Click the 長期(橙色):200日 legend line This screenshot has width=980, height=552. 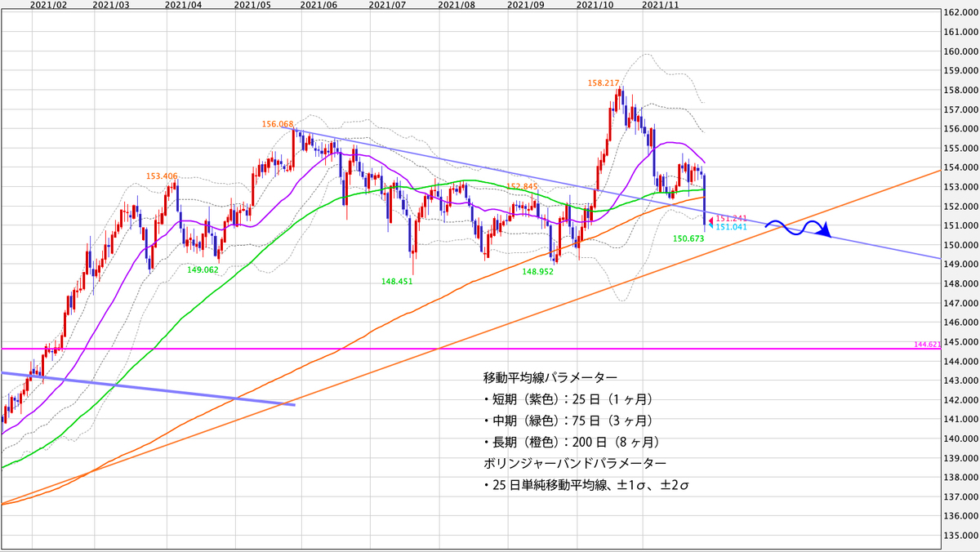tap(571, 443)
